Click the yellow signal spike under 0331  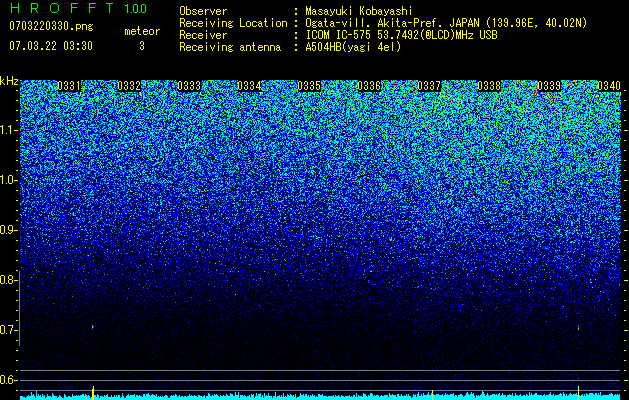coord(93,393)
